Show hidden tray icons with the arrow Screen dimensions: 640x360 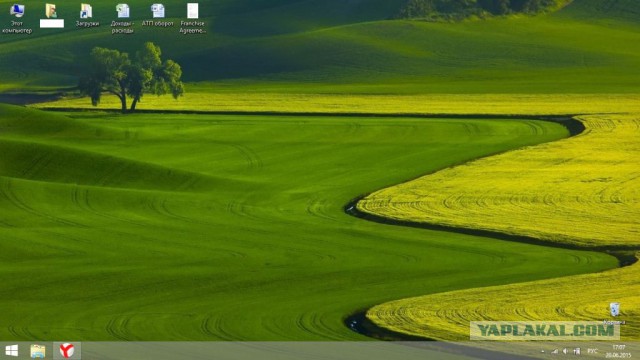pos(542,351)
